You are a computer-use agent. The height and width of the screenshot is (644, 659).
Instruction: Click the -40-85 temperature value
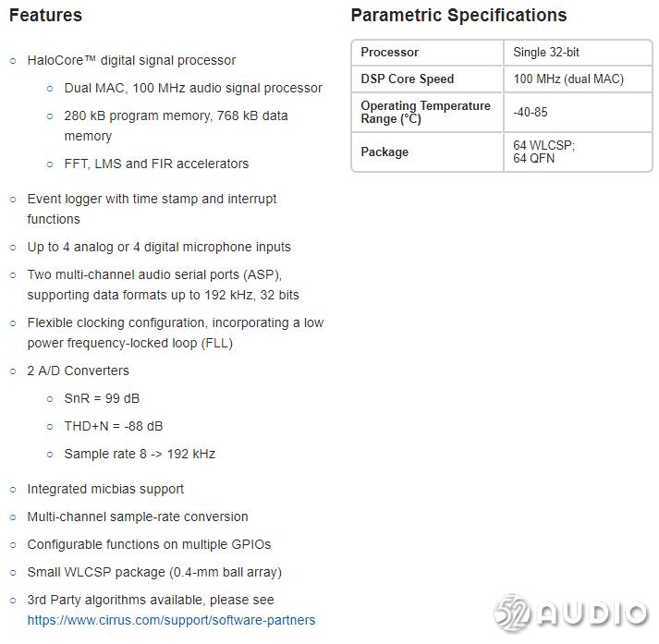[531, 112]
